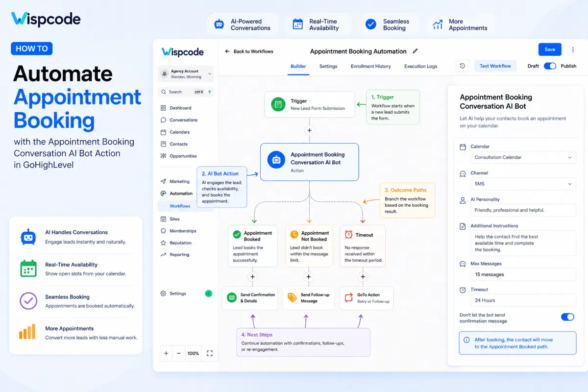Viewport: 588px width, 392px height.
Task: Click the Wispcode logo in the sidebar
Action: [x=182, y=52]
